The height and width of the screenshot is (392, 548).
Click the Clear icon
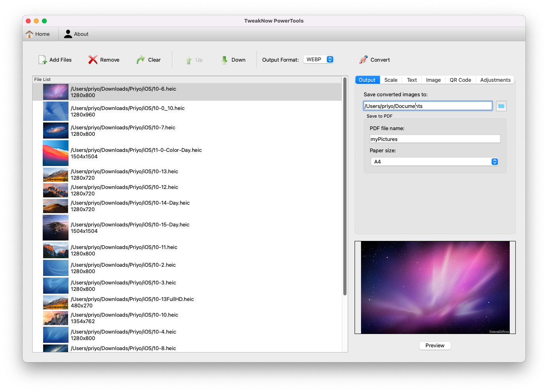tap(140, 59)
